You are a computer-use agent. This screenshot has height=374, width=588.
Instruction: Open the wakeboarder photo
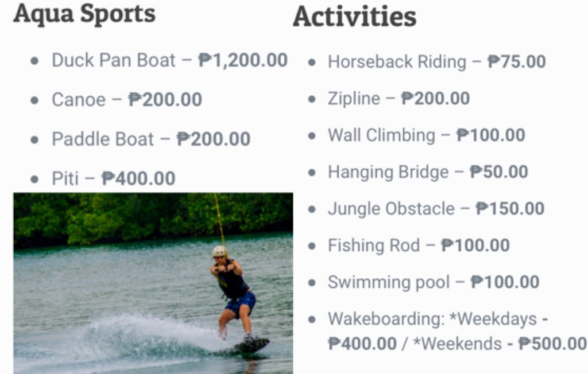153,283
